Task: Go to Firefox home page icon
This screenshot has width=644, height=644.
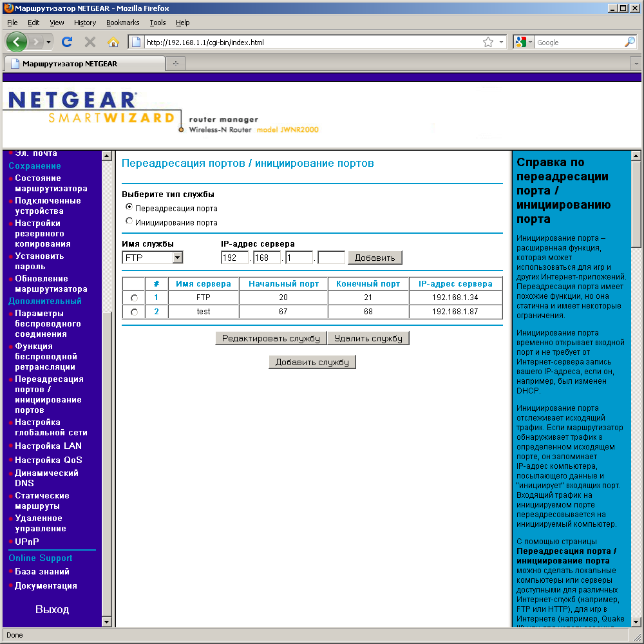Action: coord(113,42)
